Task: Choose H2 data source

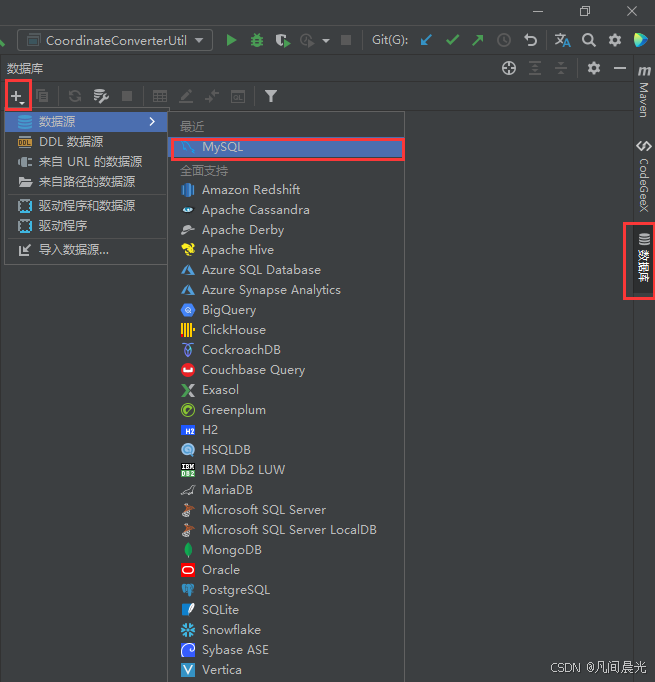Action: tap(286, 430)
